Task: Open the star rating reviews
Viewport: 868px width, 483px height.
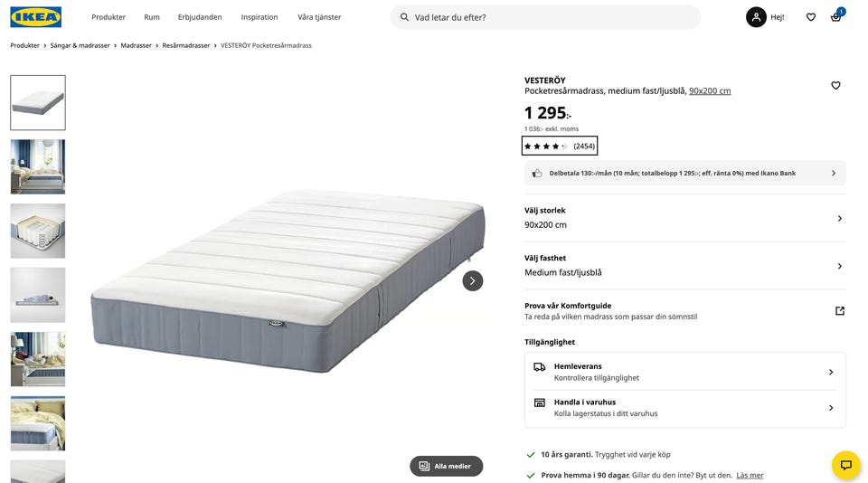Action: tap(560, 147)
